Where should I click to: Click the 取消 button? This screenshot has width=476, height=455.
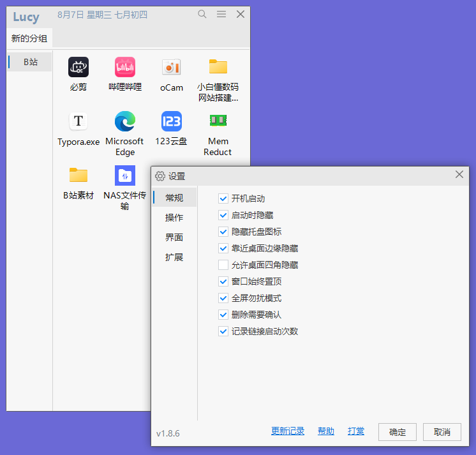tap(442, 432)
